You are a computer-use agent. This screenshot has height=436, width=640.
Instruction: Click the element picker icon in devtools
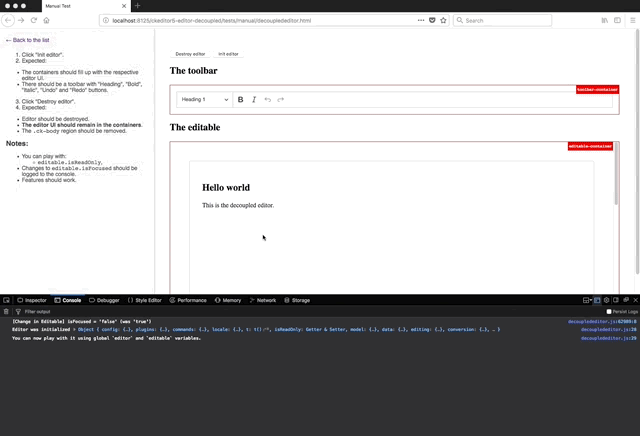point(6,300)
